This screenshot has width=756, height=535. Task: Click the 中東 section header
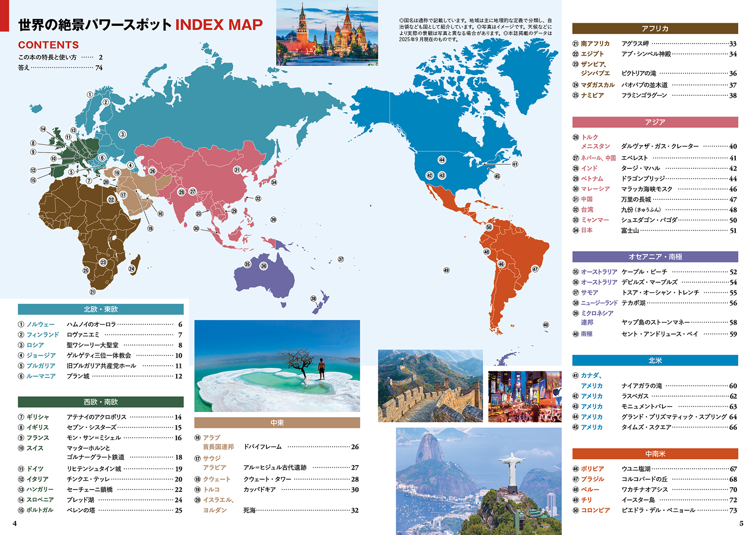pos(277,423)
